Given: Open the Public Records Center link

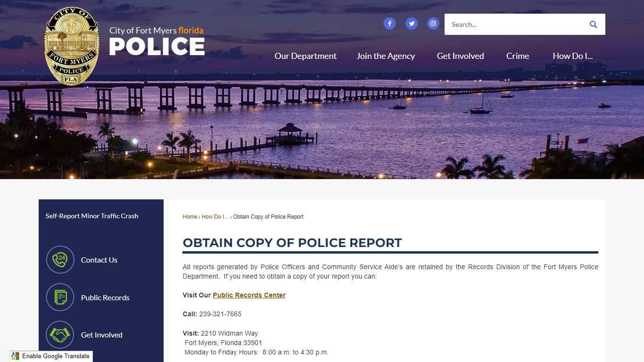Looking at the screenshot, I should [x=249, y=296].
